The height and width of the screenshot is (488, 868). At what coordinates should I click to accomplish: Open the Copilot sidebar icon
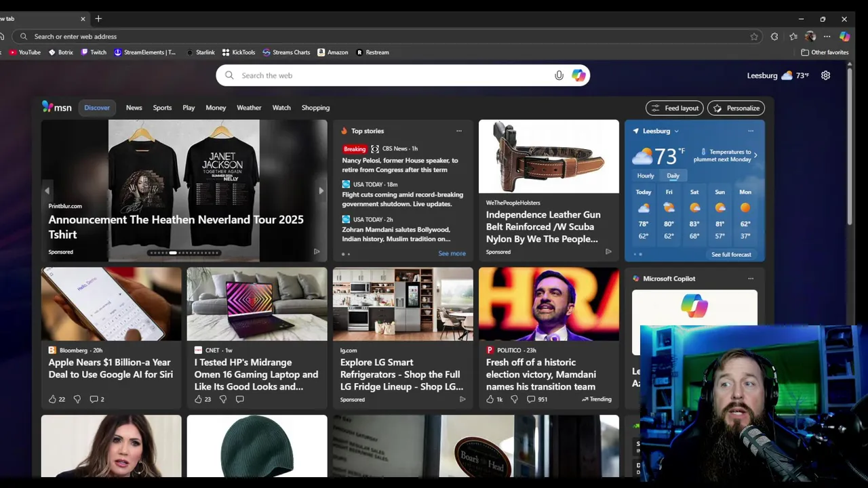844,37
